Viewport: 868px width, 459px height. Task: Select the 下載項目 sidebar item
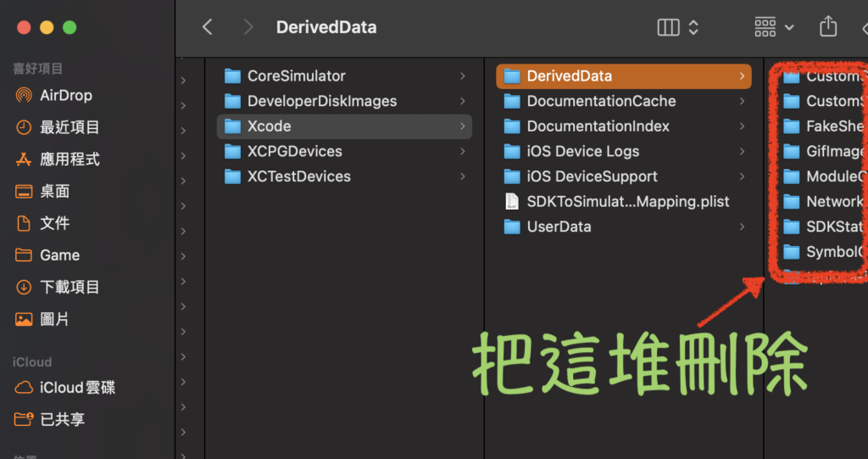coord(70,287)
